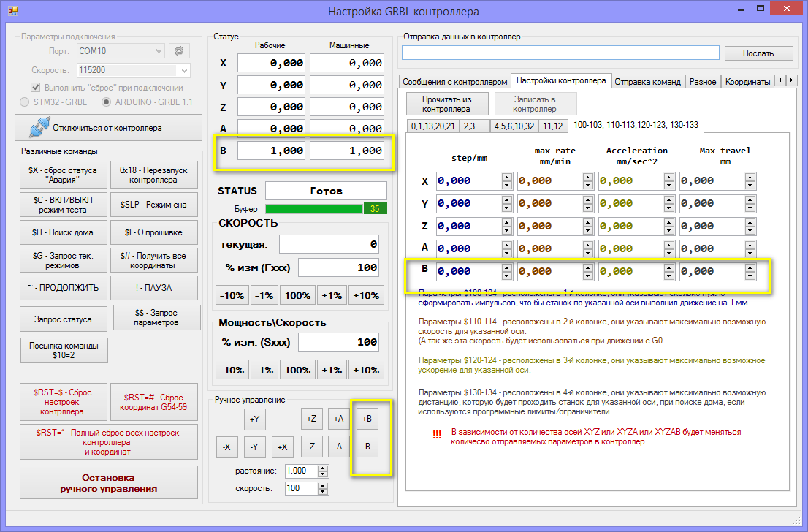Click the port refresh icon button
The image size is (808, 532).
click(x=179, y=51)
